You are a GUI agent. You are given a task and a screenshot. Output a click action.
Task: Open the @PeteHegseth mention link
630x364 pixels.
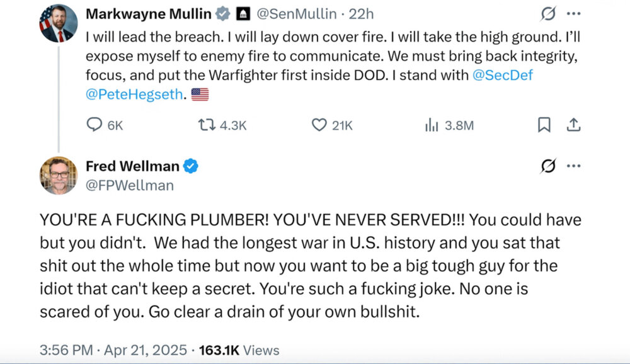tap(135, 94)
